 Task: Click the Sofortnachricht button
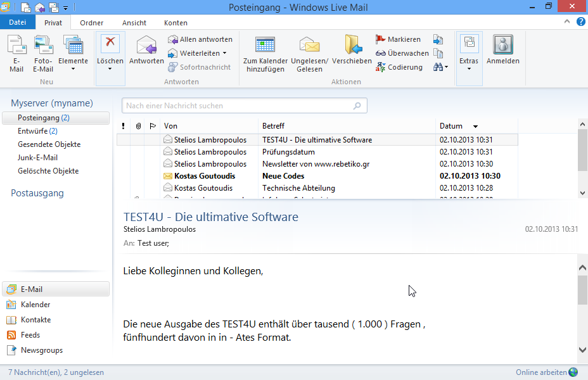point(199,67)
